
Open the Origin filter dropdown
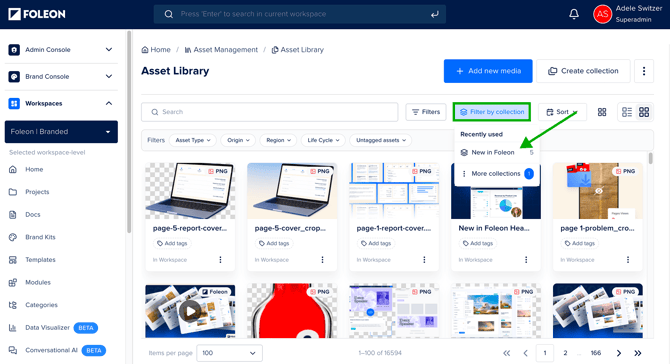click(238, 140)
